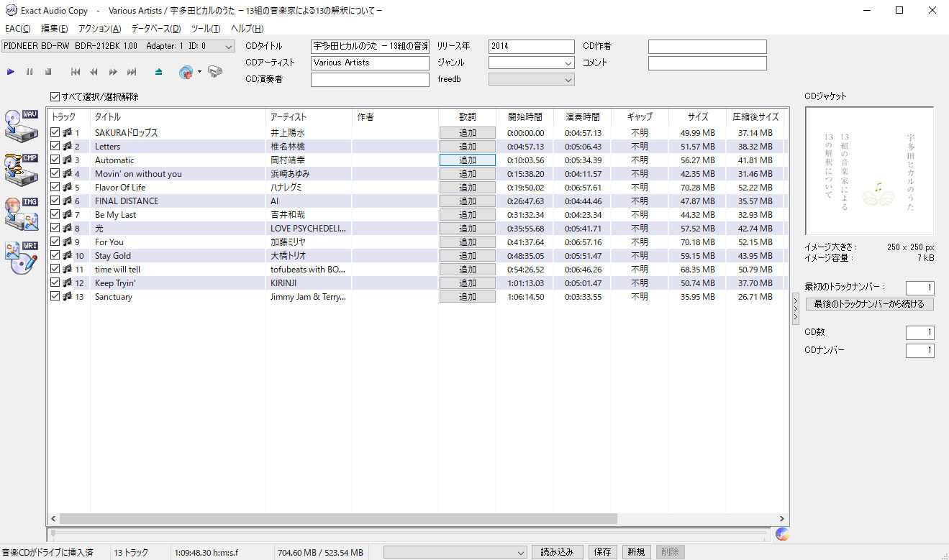The height and width of the screenshot is (560, 949).
Task: Click music note icon of Be My Last
Action: pyautogui.click(x=67, y=214)
